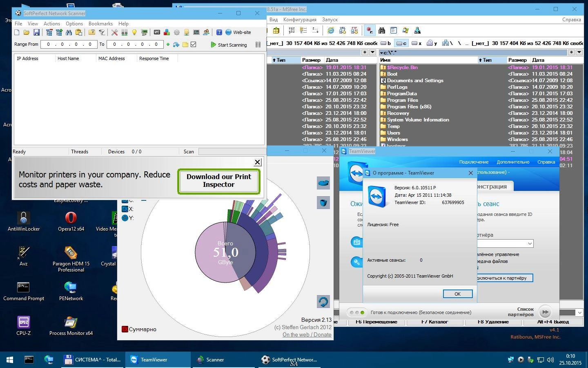Click On the web / Donate link
The height and width of the screenshot is (368, 588).
(307, 334)
